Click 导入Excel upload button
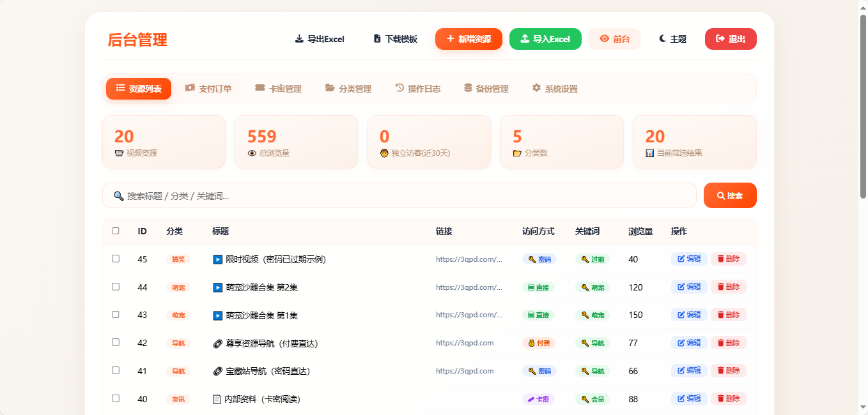868x415 pixels. click(545, 39)
